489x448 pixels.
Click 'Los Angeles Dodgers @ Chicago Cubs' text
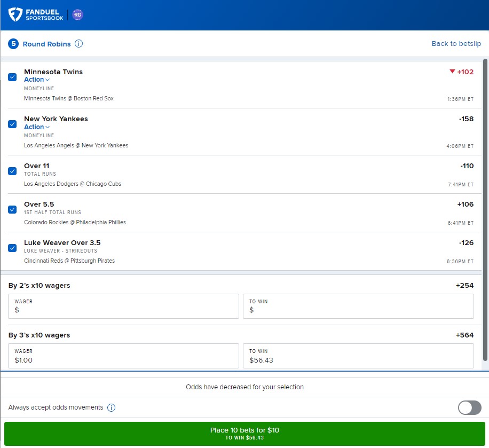(x=73, y=184)
